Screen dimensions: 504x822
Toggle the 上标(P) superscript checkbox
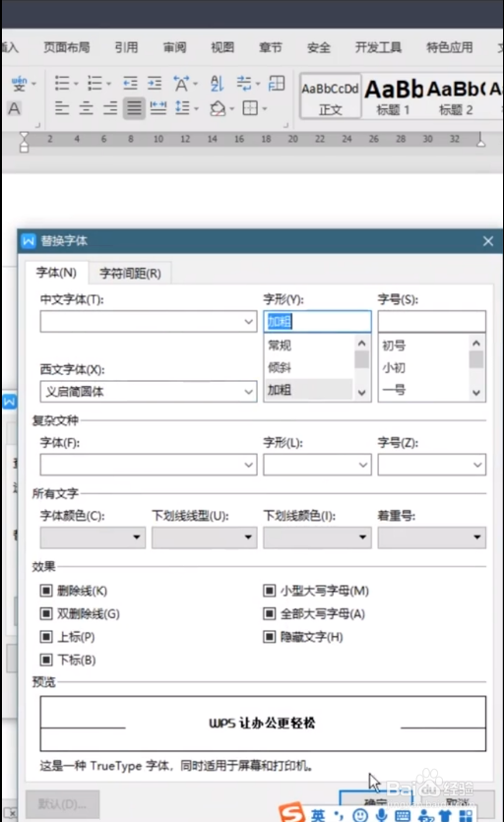(x=46, y=636)
